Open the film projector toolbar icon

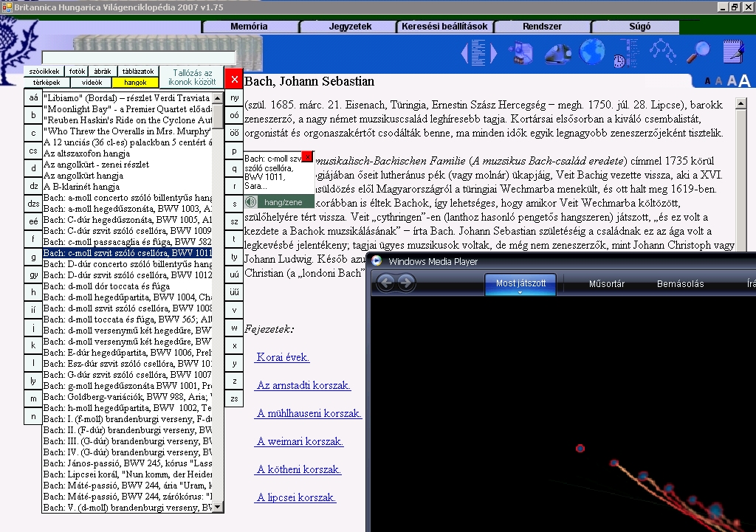tap(557, 53)
